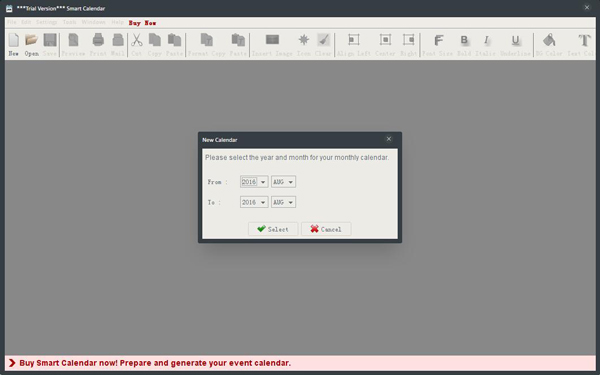Open the Tools menu

(x=70, y=22)
